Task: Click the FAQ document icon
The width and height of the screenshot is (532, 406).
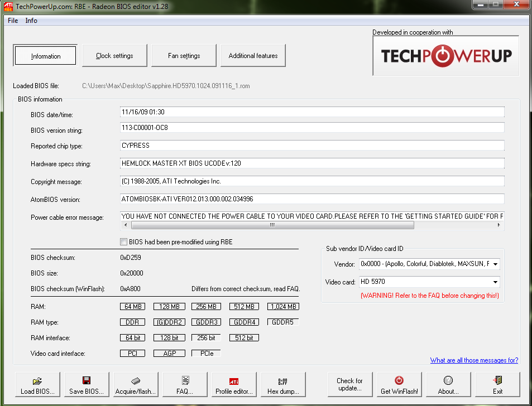Action: (185, 380)
